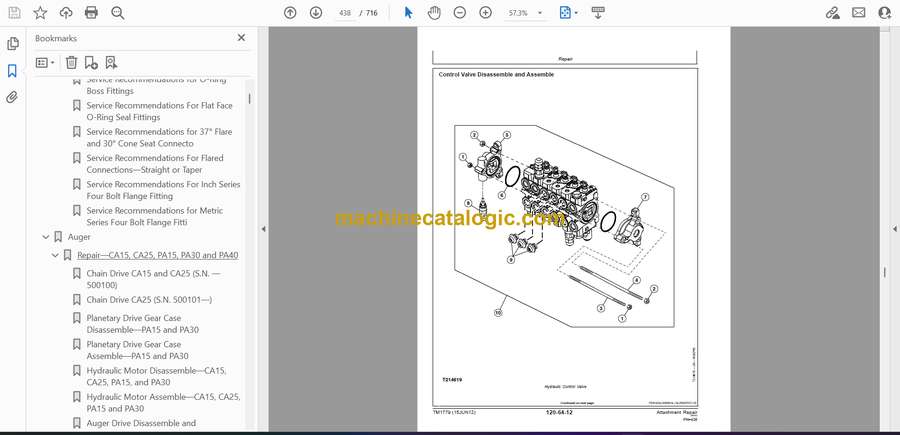Open Hydraulic Motor Disassemble bookmark
The width and height of the screenshot is (900, 435).
(x=157, y=376)
